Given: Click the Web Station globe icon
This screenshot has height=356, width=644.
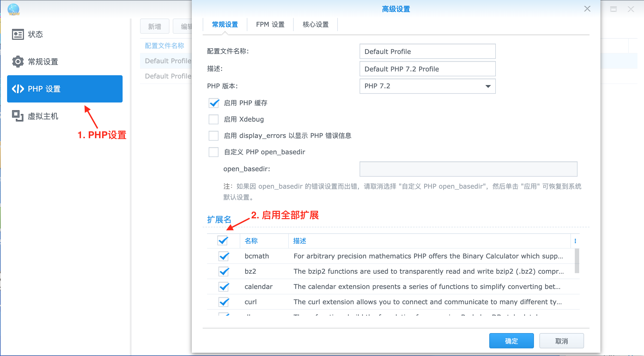Looking at the screenshot, I should (13, 9).
